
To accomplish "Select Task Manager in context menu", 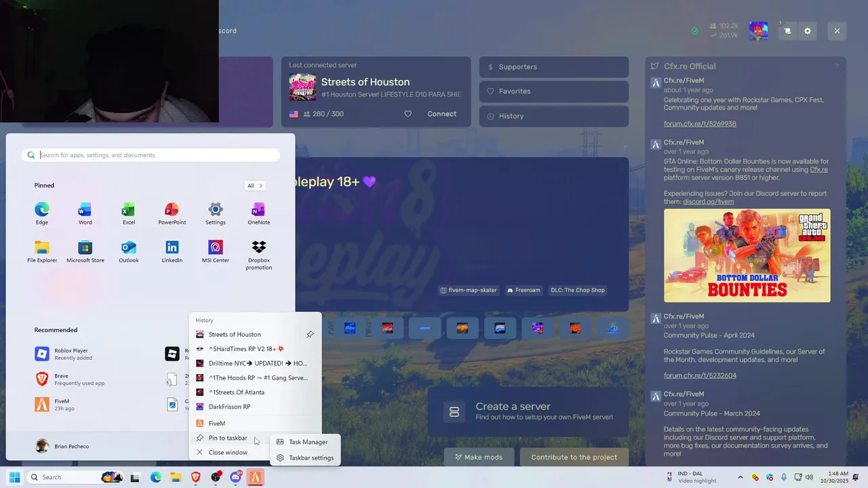I will (305, 442).
